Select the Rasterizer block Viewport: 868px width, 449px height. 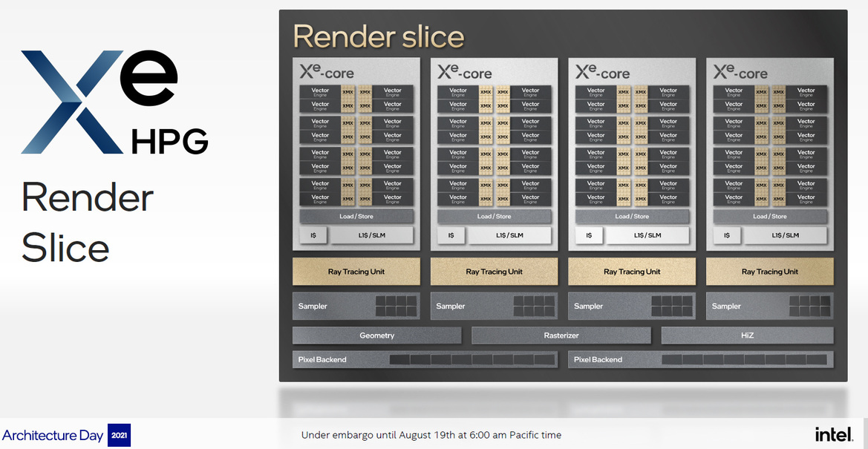tap(561, 335)
